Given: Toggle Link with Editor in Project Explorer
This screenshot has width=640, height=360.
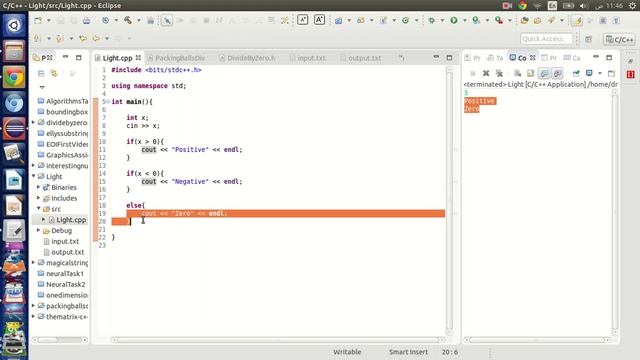Looking at the screenshot, I should (x=54, y=73).
